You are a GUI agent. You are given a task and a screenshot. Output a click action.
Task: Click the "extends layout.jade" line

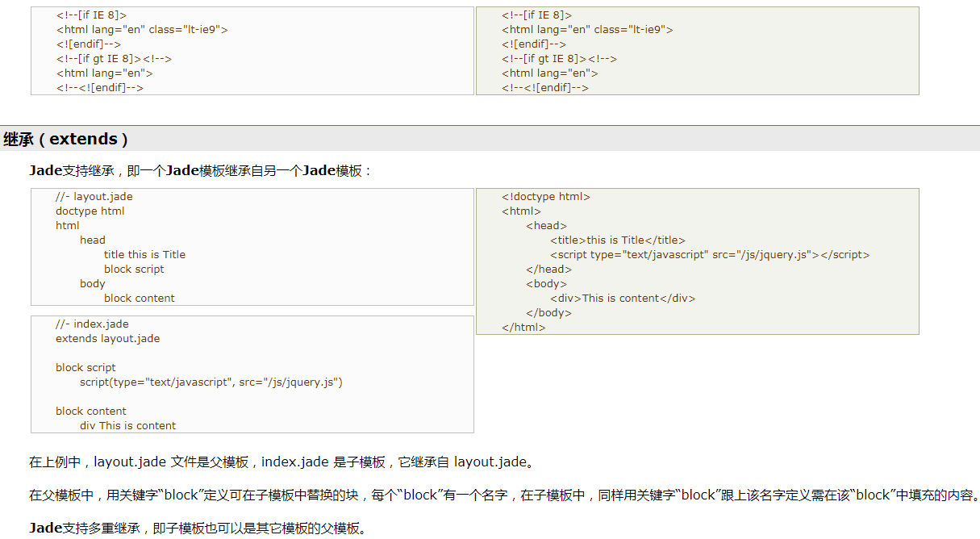[x=108, y=338]
